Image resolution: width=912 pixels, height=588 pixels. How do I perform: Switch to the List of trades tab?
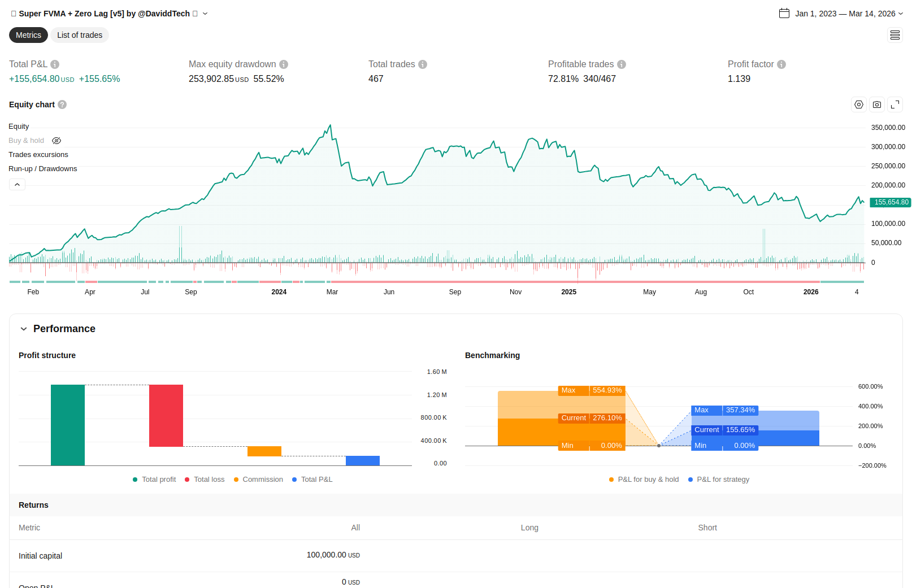point(80,35)
